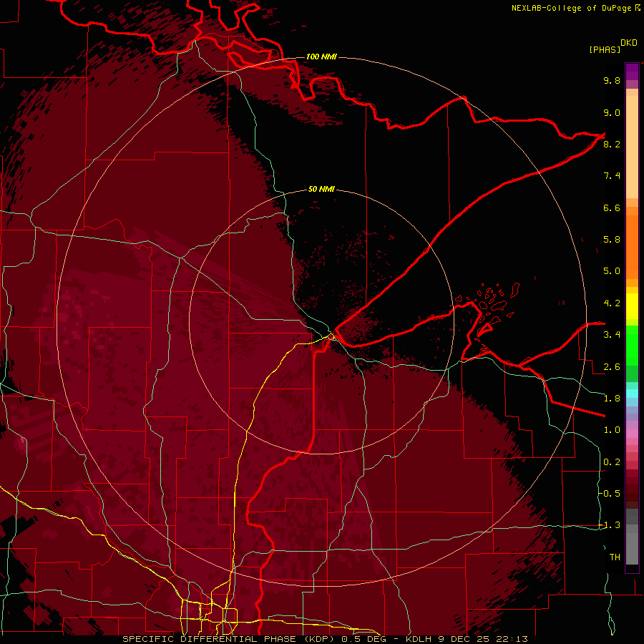
Task: Click the 8.2 scale value
Action: pos(612,144)
